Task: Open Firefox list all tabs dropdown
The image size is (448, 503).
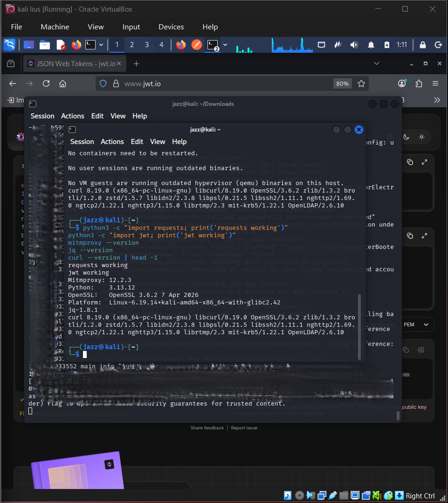Action: [377, 63]
